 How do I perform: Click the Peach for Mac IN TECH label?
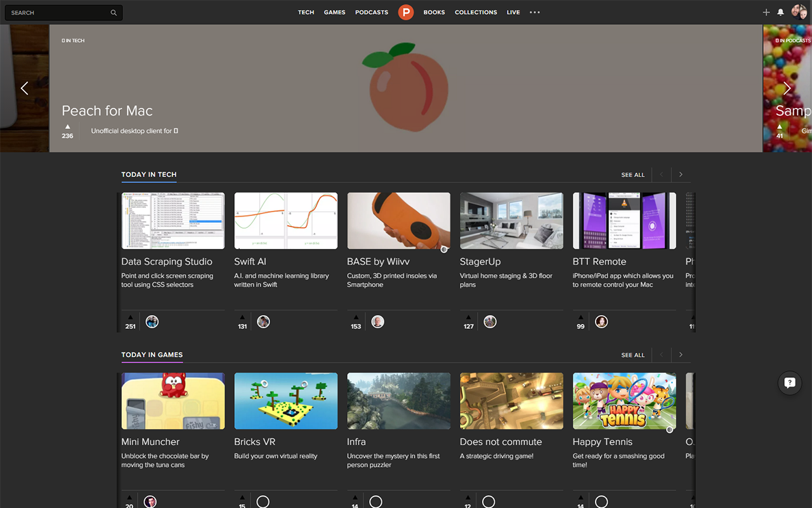coord(73,41)
